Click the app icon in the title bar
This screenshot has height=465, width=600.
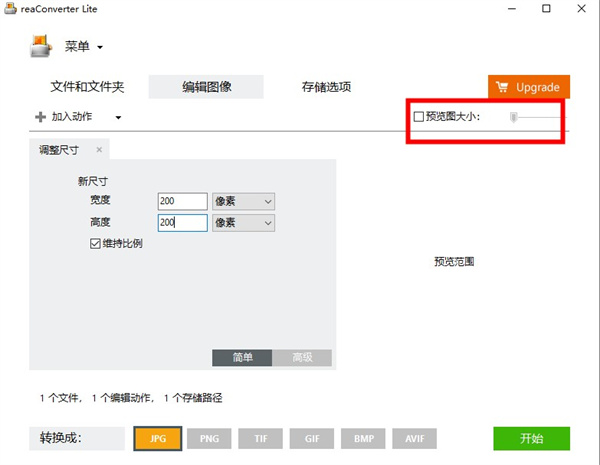pyautogui.click(x=11, y=9)
